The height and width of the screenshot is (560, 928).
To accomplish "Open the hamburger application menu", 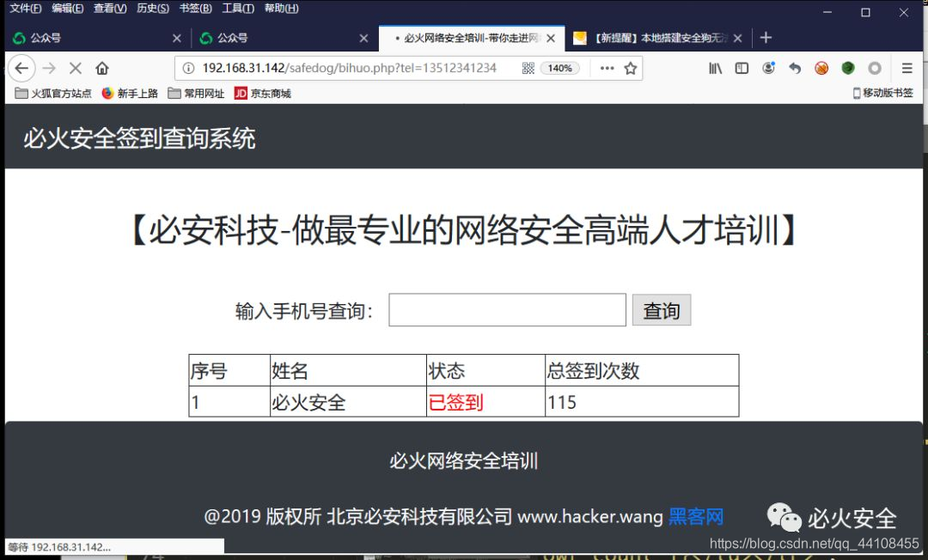I will click(x=907, y=68).
